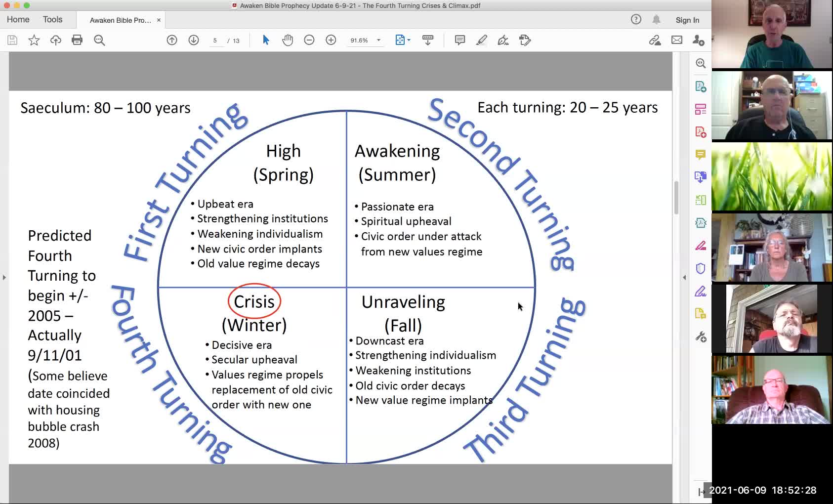Click the Awakening heading in the diagram

[397, 151]
